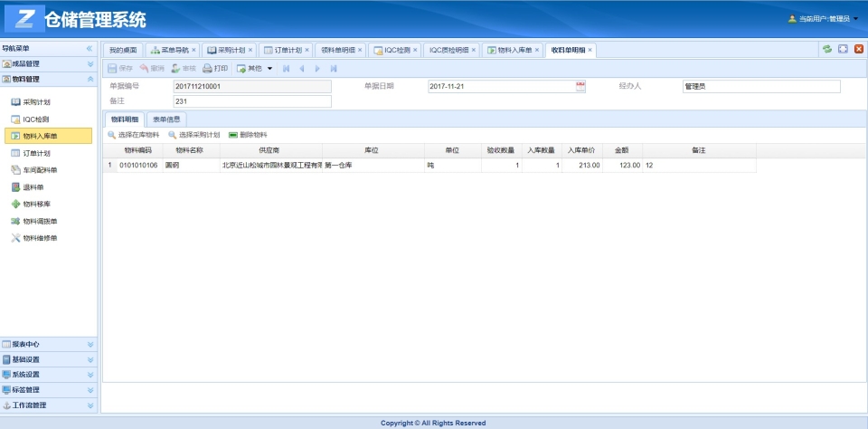Click 删除物料 delete material icon
This screenshot has width=868, height=429.
tap(248, 134)
